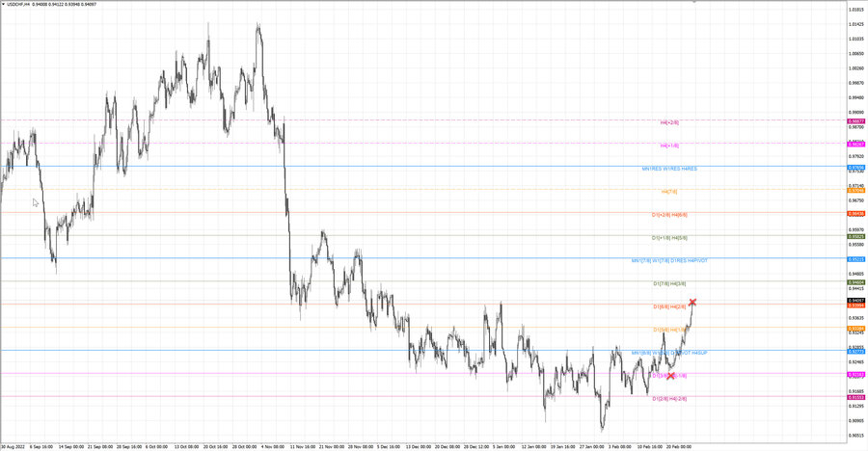Click the 3 Feb 08:00 time axis label
The height and width of the screenshot is (451, 868).
(619, 446)
